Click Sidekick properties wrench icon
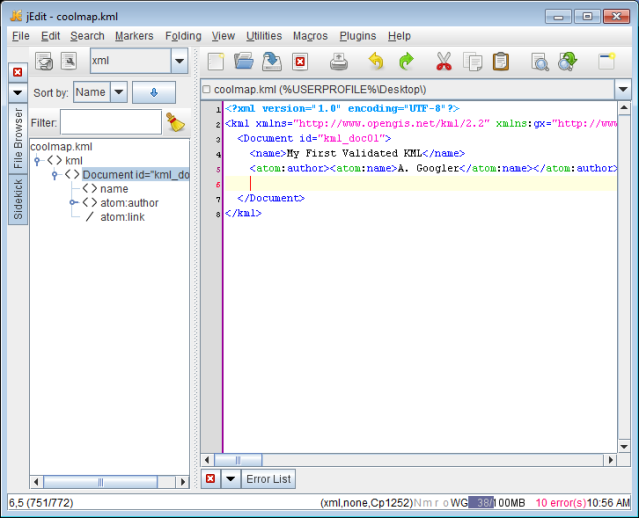639x518 pixels. [x=69, y=62]
